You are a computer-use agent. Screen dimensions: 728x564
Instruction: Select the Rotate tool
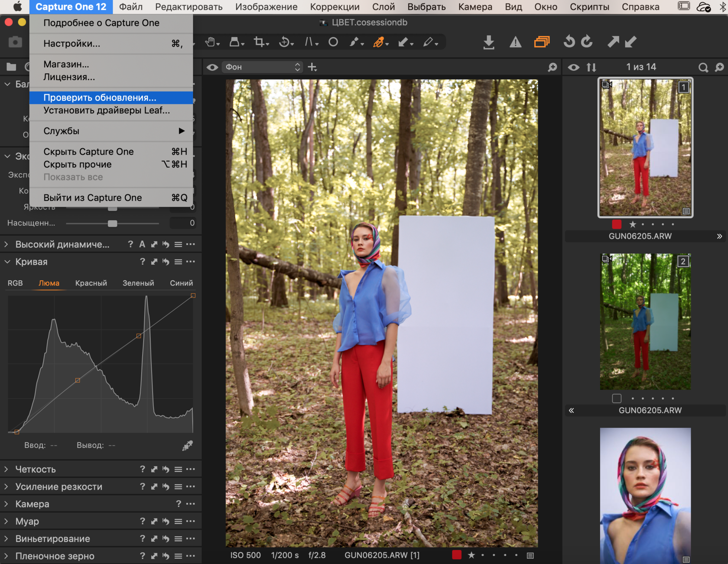coord(284,42)
